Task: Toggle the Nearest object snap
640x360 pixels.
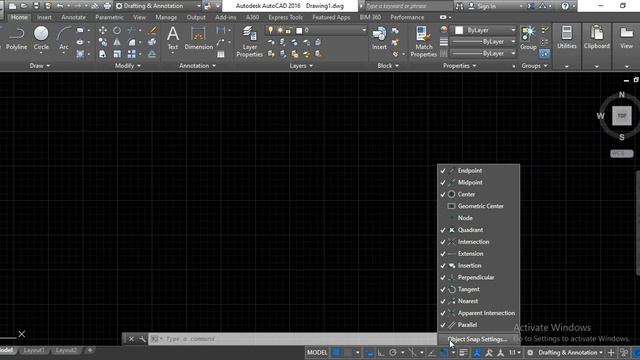Action: [478, 301]
